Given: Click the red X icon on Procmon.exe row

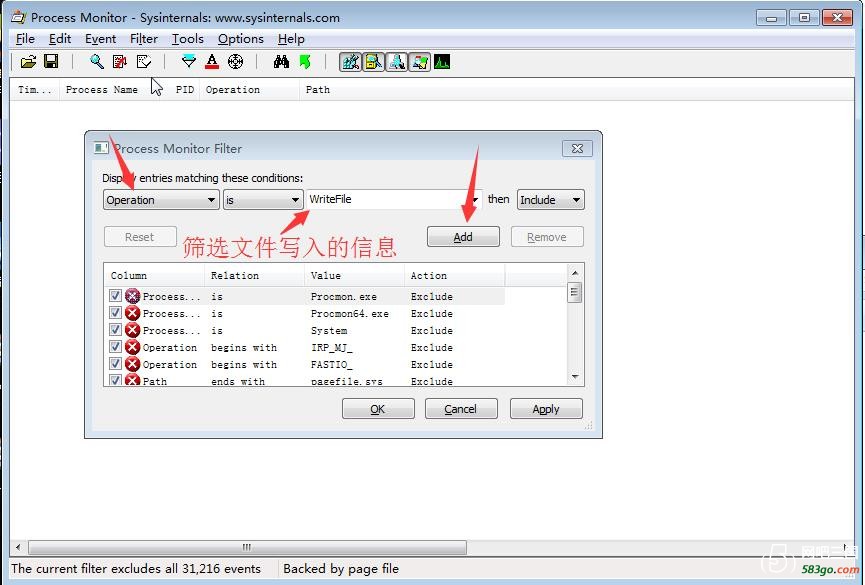Looking at the screenshot, I should (x=132, y=296).
